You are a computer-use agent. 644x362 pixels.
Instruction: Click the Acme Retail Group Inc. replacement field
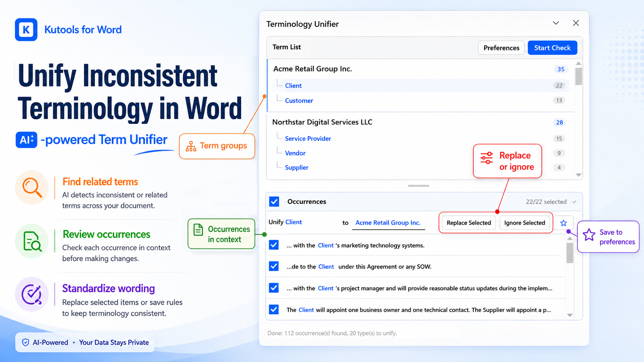coord(388,223)
